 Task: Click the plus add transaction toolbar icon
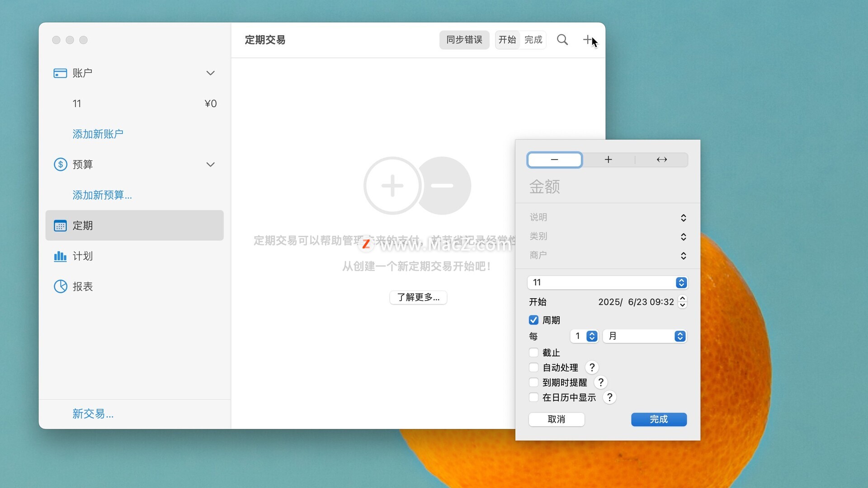[587, 40]
